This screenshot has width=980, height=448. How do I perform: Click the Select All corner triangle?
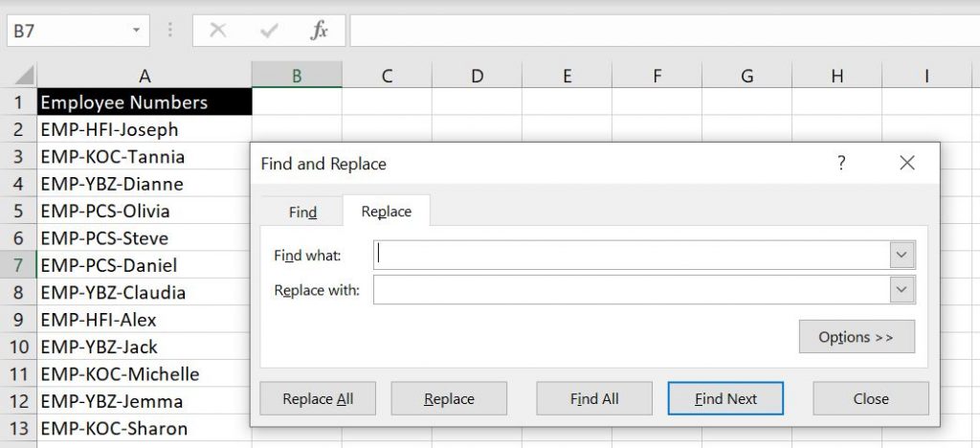(x=23, y=76)
